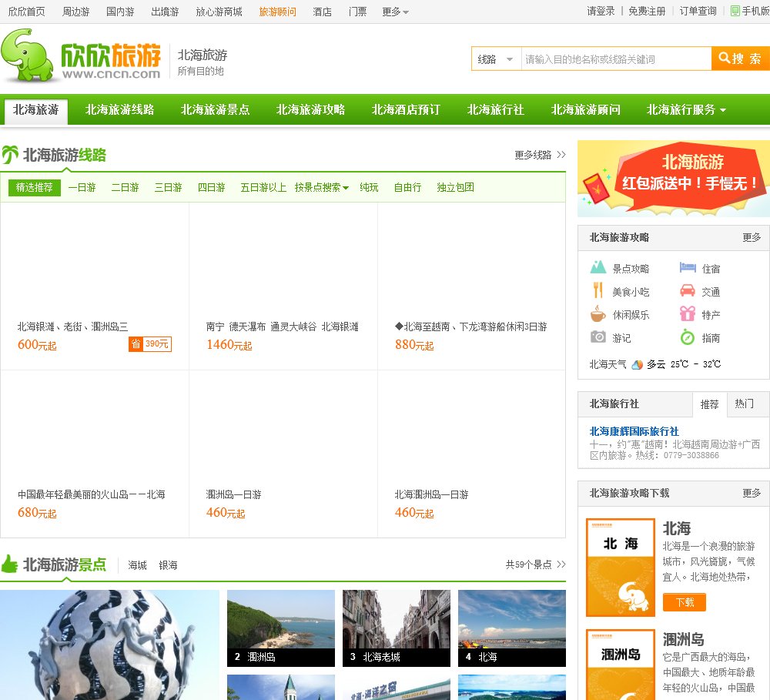Select the 一日游 filter
Screen dimensions: 770x700
click(82, 187)
